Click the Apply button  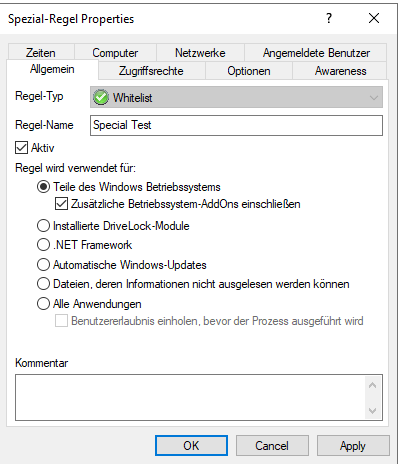point(353,445)
